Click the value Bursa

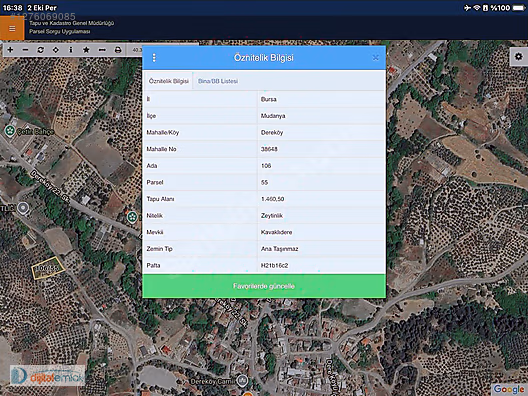[269, 99]
